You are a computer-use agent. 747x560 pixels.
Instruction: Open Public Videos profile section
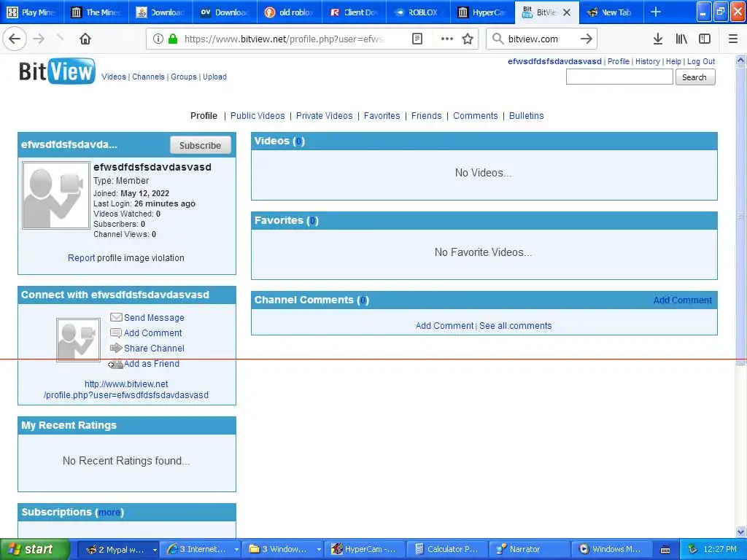click(258, 116)
